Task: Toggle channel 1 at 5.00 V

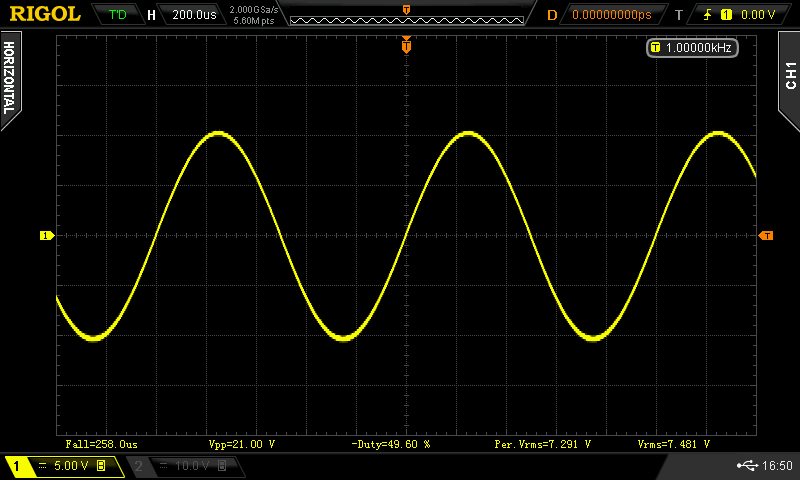Action: [62, 466]
